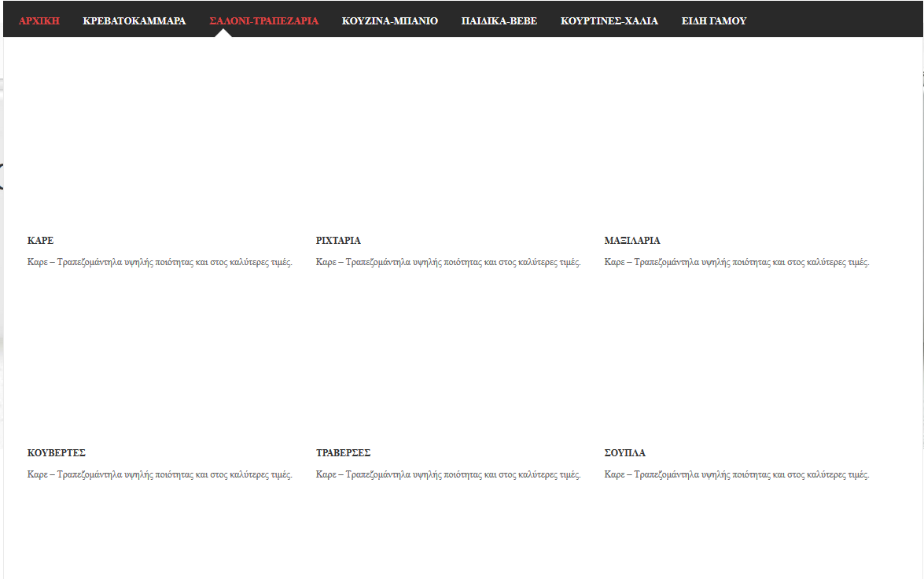Screen dimensions: 924x579
Task: Click the ΚΟΥΡΤΙΝΕΣ-ΧΑΛΙΑ nav item
Action: click(x=609, y=20)
